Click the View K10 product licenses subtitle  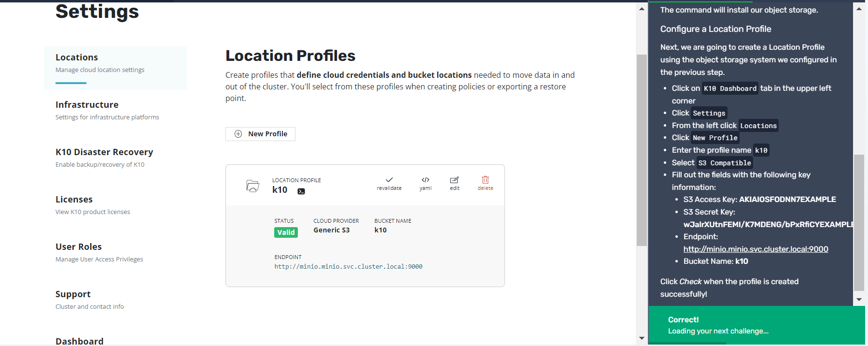(x=93, y=212)
